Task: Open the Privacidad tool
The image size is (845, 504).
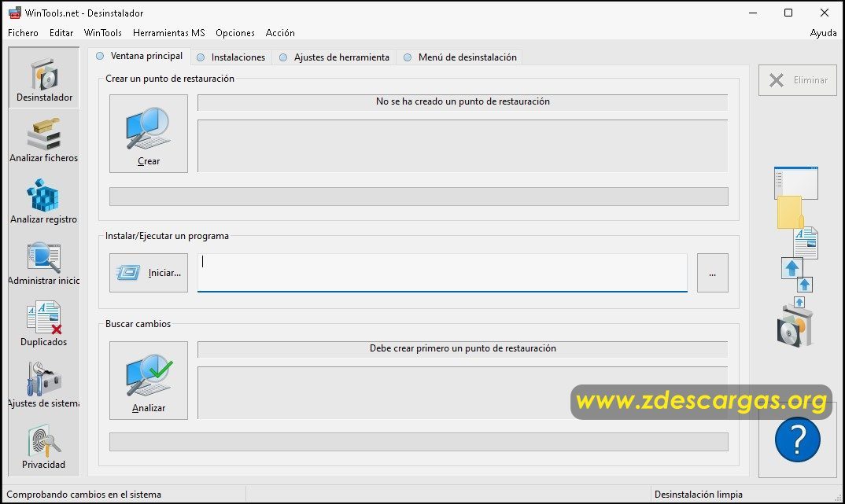Action: pos(44,447)
